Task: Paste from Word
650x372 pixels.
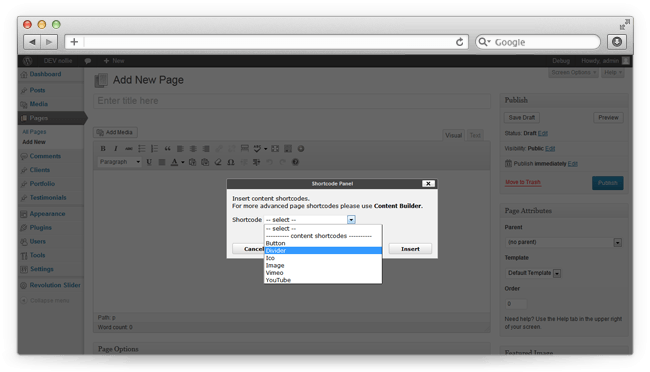Action: coord(205,162)
